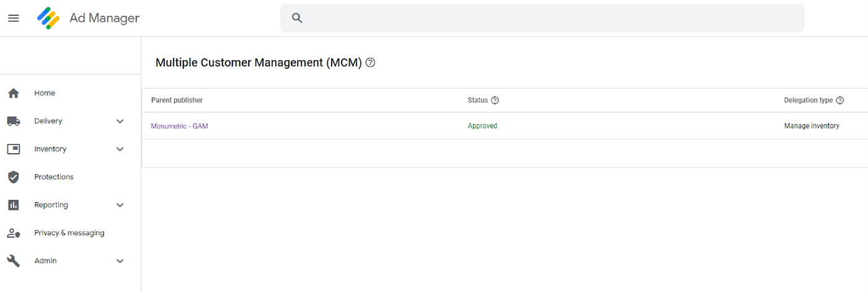Click the Admin wrench icon
This screenshot has width=868, height=293.
(x=14, y=261)
